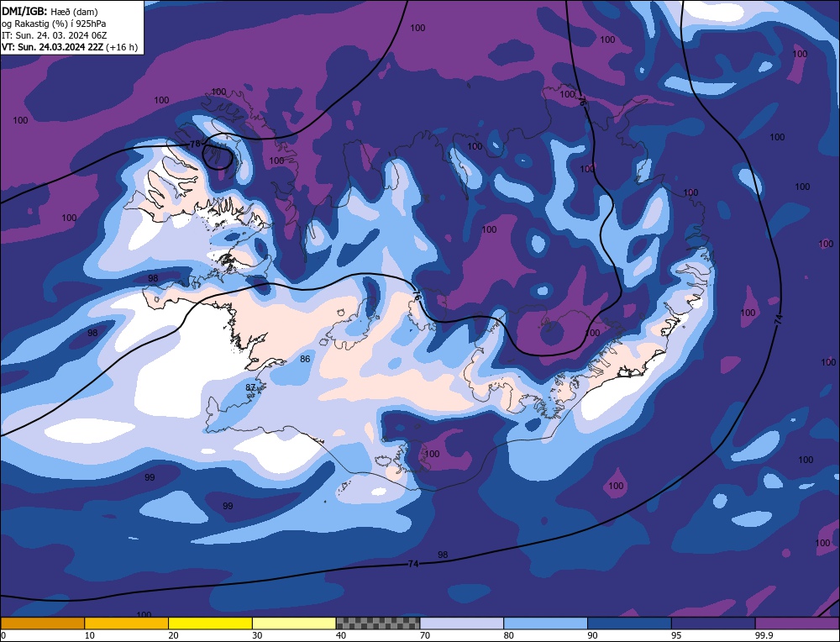Click the title text 'DMI/IGB: Hæð (dam)'

coord(50,11)
